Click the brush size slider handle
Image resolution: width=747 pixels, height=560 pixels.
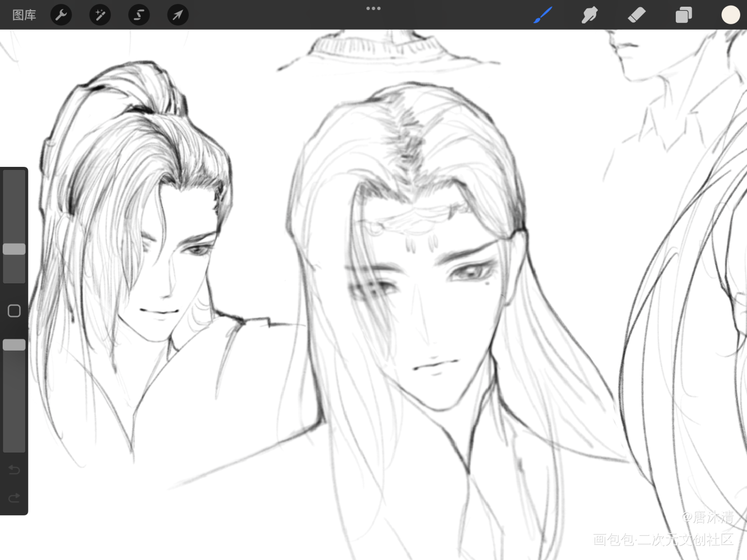click(x=14, y=249)
